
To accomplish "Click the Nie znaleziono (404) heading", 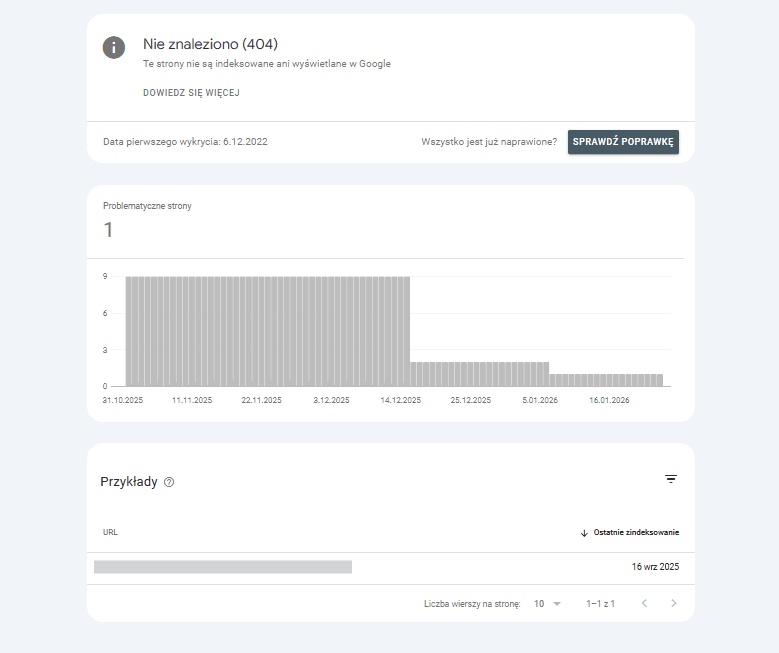I will [210, 44].
